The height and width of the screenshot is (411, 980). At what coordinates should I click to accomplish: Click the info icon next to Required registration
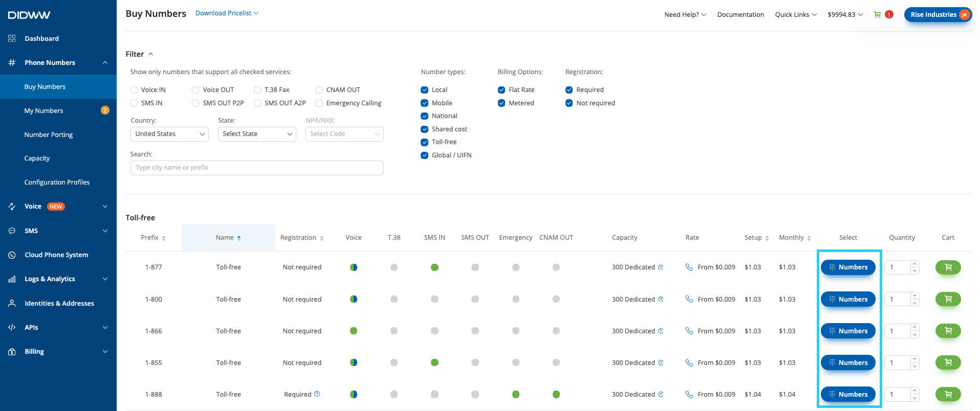317,394
